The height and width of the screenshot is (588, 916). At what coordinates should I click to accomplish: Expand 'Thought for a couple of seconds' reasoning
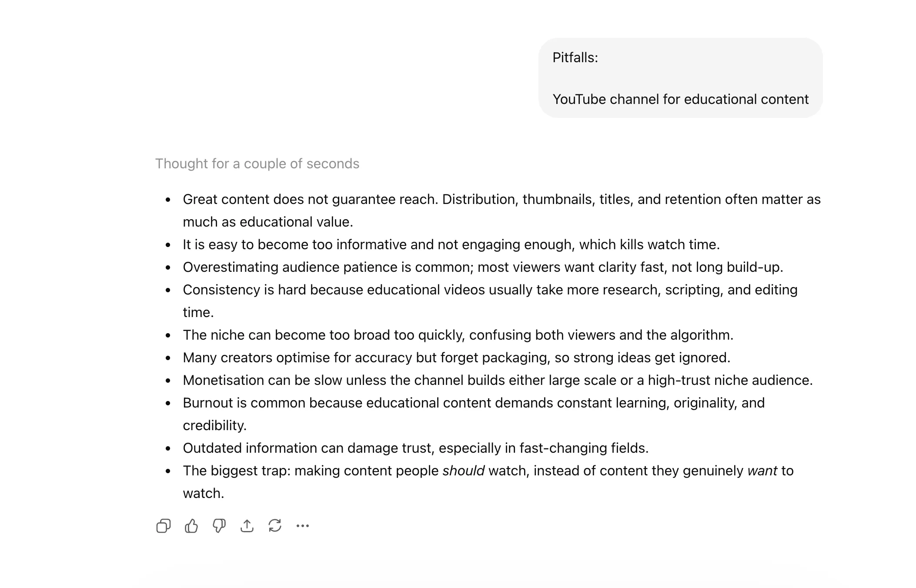coord(257,164)
